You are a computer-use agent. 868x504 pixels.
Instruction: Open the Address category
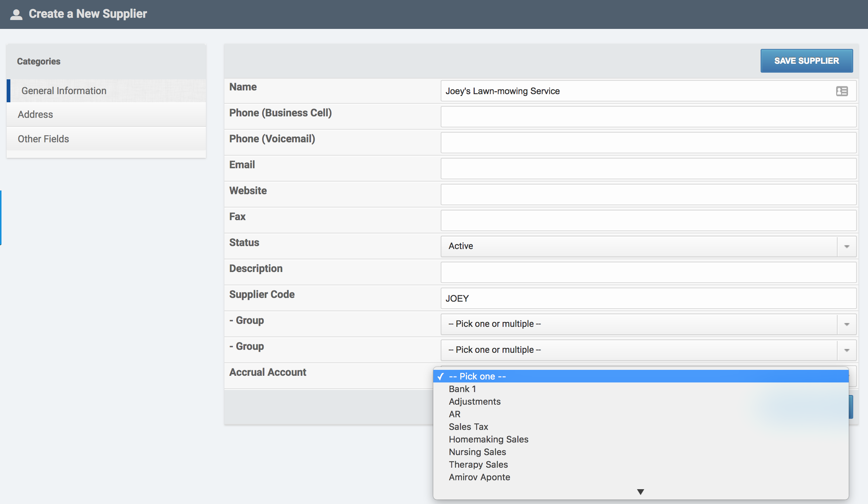pyautogui.click(x=106, y=115)
